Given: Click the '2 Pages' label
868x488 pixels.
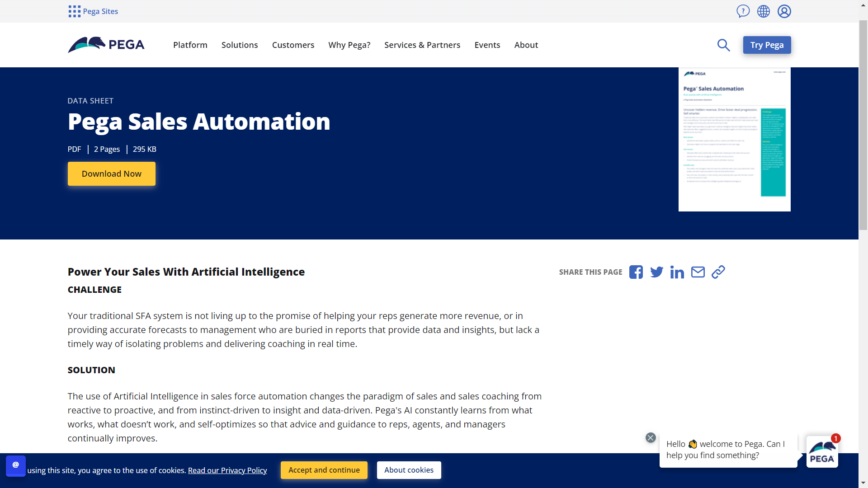Looking at the screenshot, I should pyautogui.click(x=107, y=149).
